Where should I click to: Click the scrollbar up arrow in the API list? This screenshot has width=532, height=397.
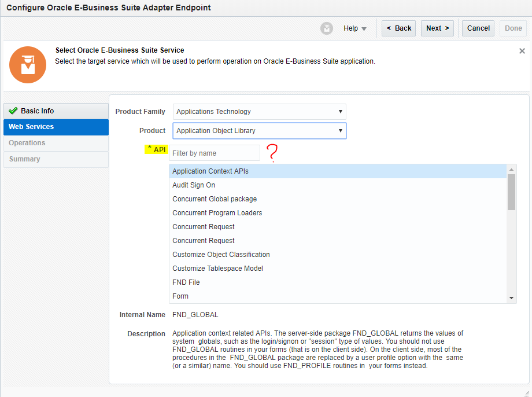pyautogui.click(x=511, y=170)
